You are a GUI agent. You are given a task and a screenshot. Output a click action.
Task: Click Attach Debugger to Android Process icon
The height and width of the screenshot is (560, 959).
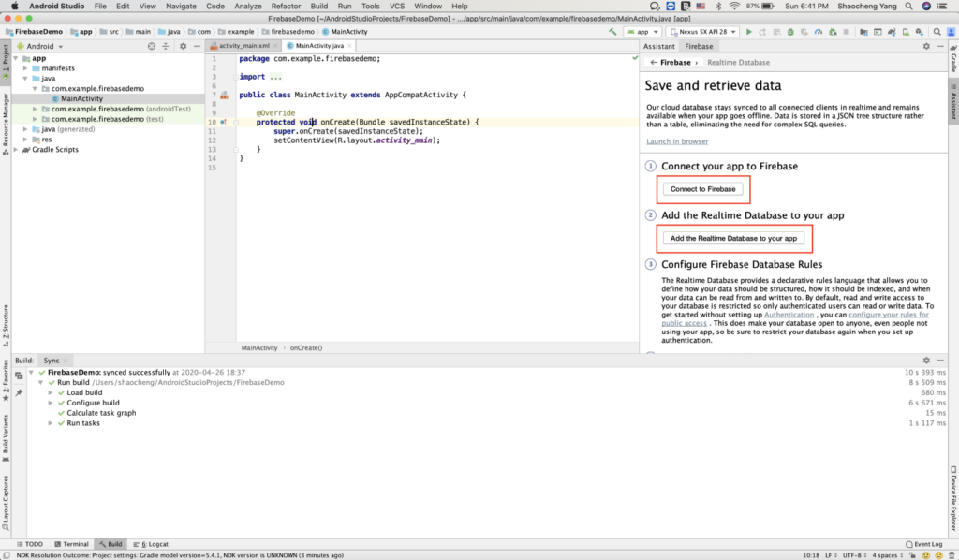pos(833,32)
